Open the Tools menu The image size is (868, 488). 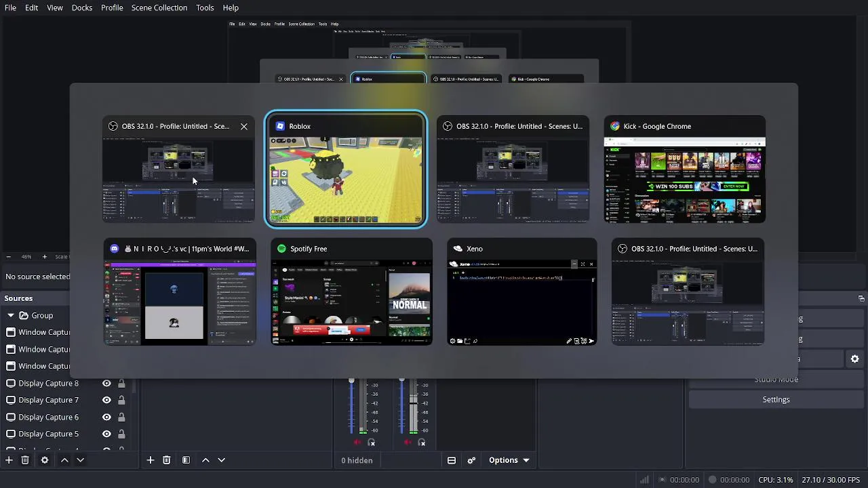pyautogui.click(x=205, y=7)
